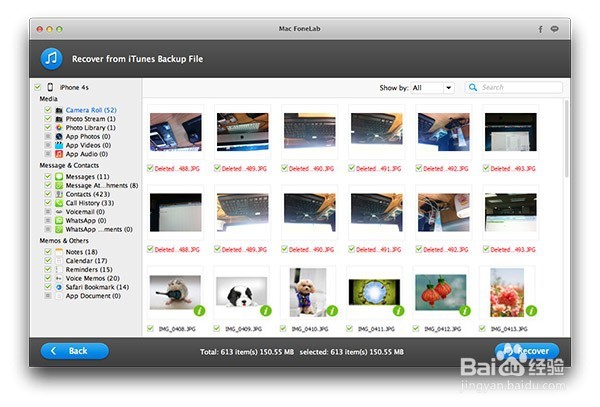The height and width of the screenshot is (407, 600).
Task: Toggle the Notes checkbox
Action: pos(48,252)
